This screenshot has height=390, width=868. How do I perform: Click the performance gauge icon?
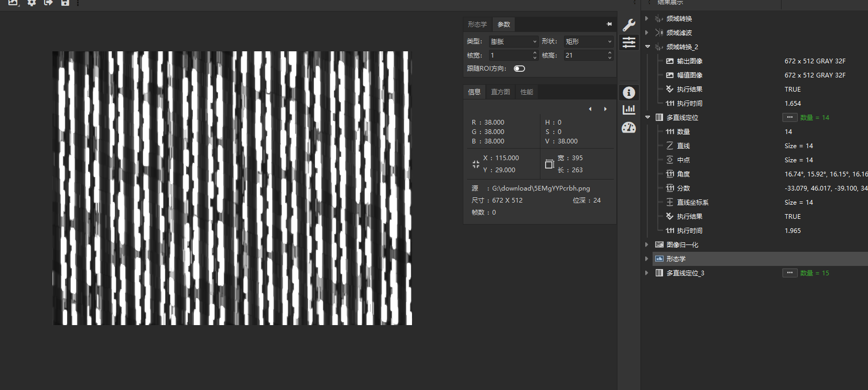click(x=629, y=127)
